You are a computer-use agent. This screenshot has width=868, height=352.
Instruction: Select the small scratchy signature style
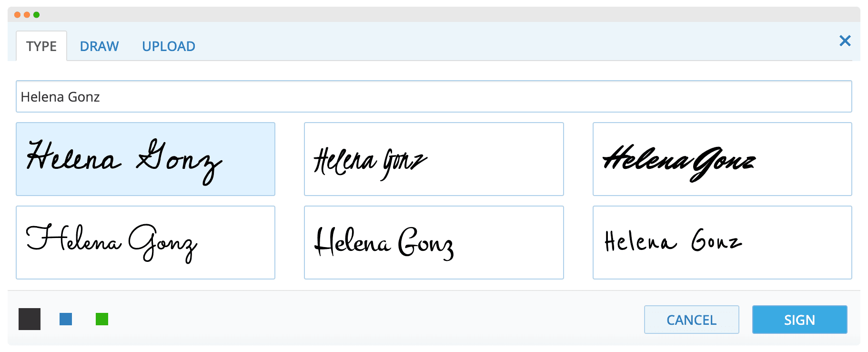(434, 159)
